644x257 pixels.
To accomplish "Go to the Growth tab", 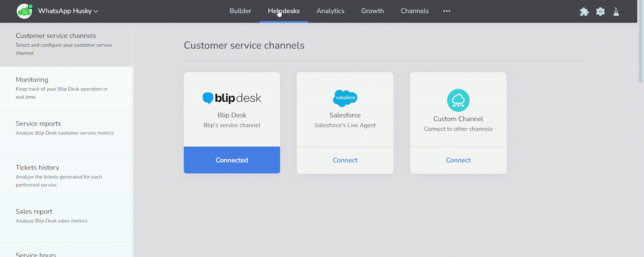I will coord(372,11).
